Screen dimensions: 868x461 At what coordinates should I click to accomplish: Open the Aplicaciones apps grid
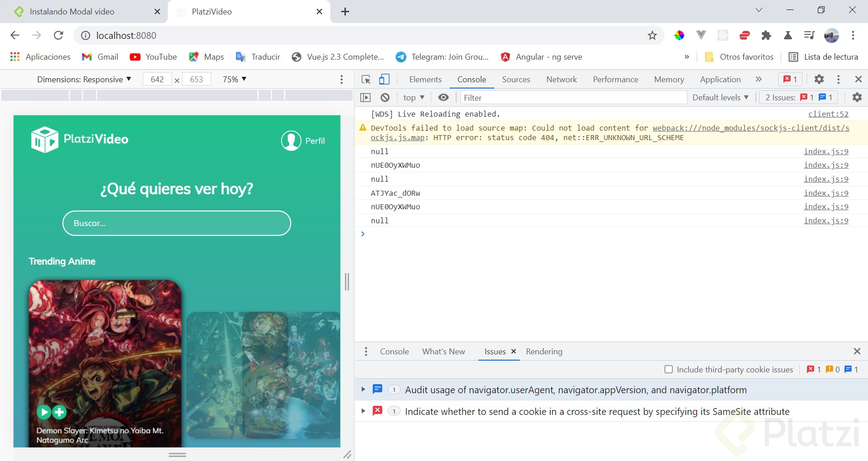[x=40, y=57]
